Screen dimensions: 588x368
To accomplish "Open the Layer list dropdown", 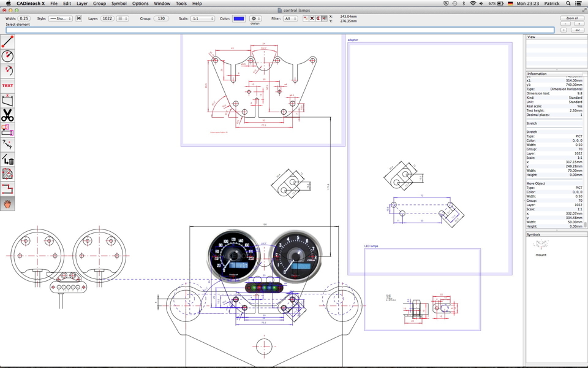I will click(123, 18).
